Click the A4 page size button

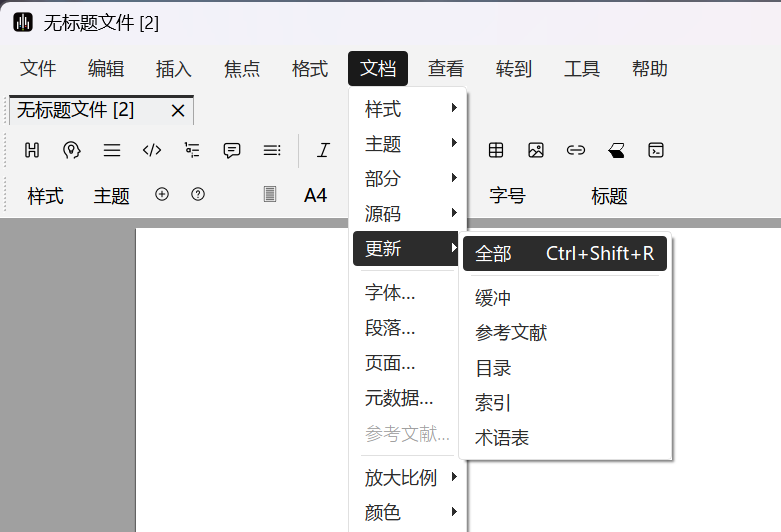point(315,196)
